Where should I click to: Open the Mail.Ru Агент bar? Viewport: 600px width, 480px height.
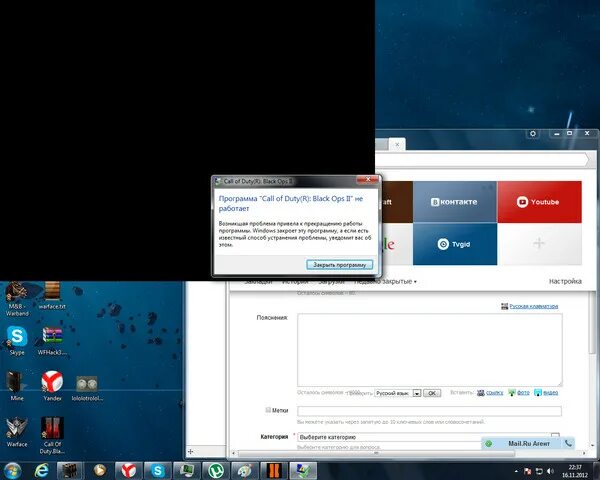tap(528, 443)
